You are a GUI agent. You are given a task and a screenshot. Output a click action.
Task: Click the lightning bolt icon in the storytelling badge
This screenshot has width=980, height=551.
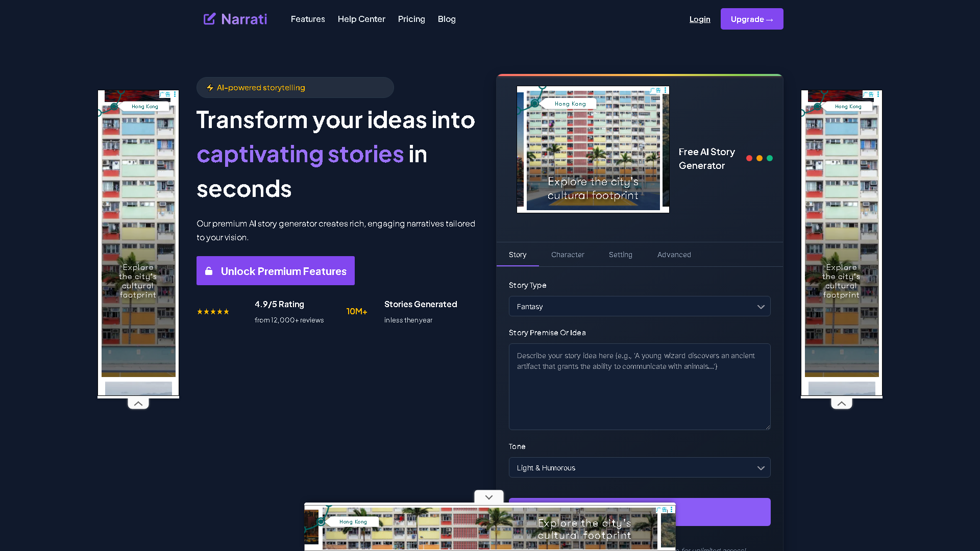[x=210, y=87]
